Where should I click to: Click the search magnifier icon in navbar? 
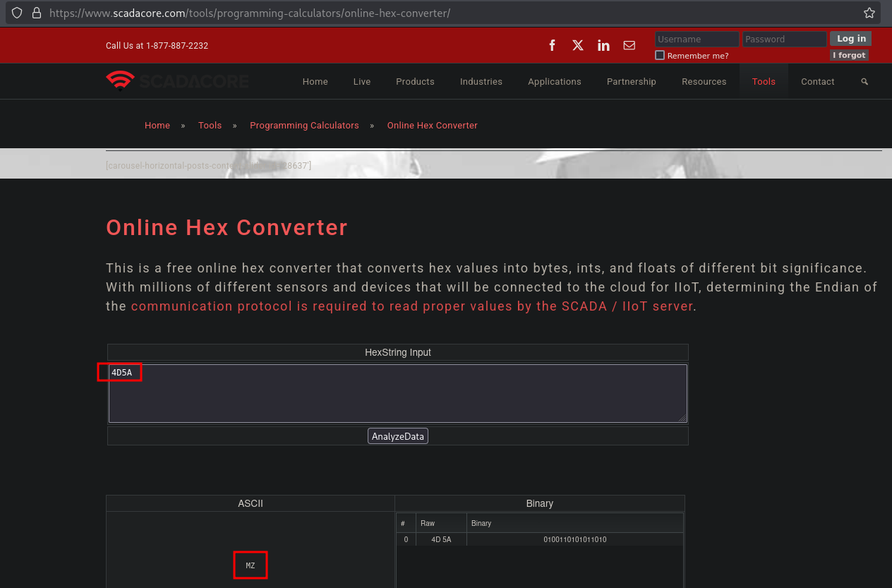point(864,82)
